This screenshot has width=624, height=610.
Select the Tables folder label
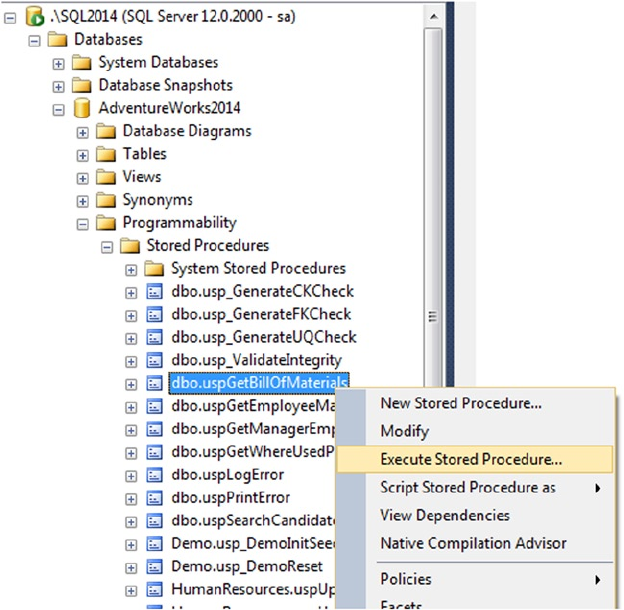point(144,154)
